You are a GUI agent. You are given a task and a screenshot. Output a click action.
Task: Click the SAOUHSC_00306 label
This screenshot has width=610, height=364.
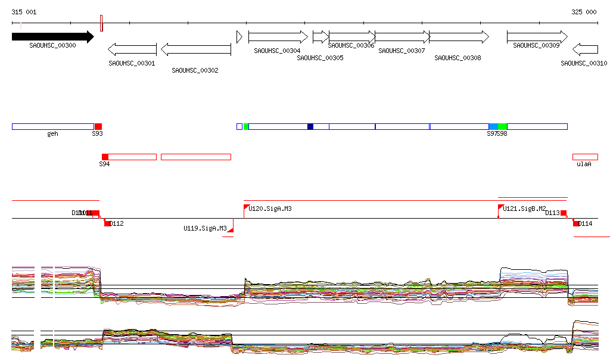(x=351, y=45)
